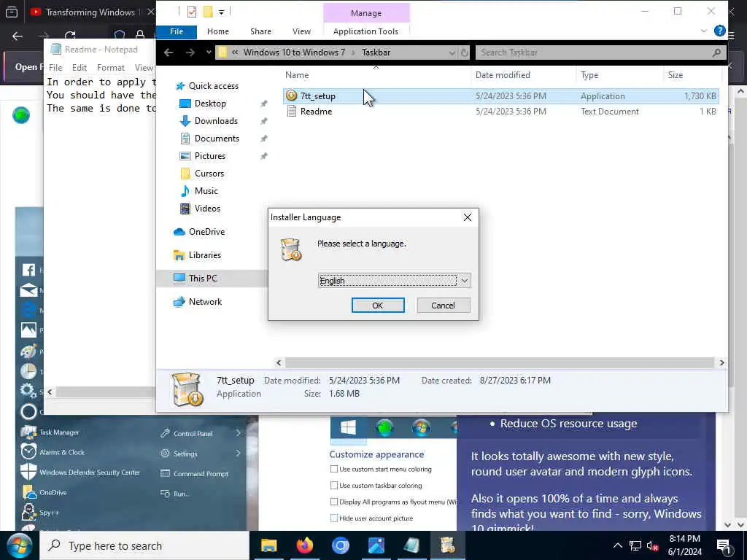Open the Share ribbon tab

(260, 31)
